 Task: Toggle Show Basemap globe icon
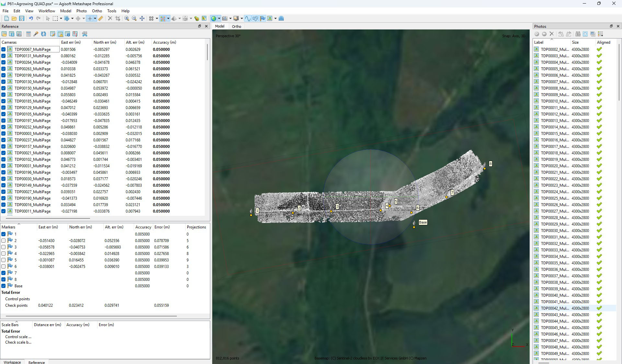tap(213, 18)
